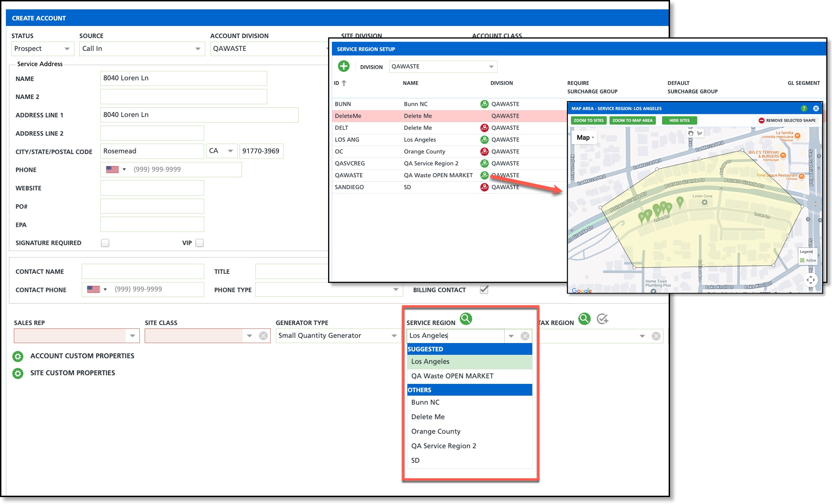Enable the Signature Required checkbox
The width and height of the screenshot is (832, 504).
(105, 243)
